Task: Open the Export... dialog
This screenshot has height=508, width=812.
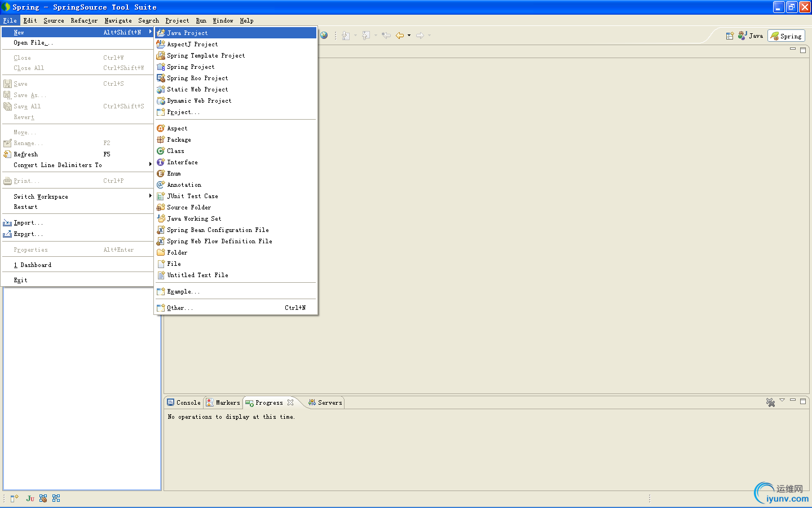Action: pos(78,234)
